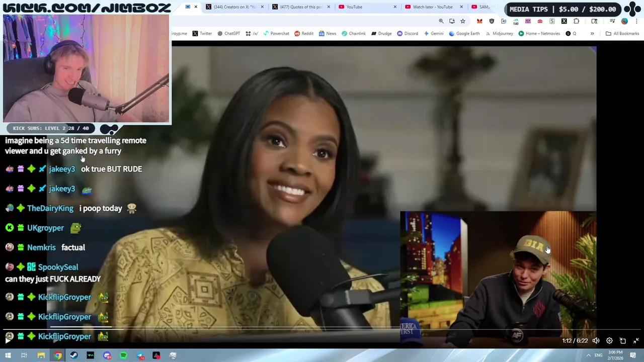Screen dimensions: 644x362
Task: Close the Quotes of this post tab
Action: click(x=329, y=7)
